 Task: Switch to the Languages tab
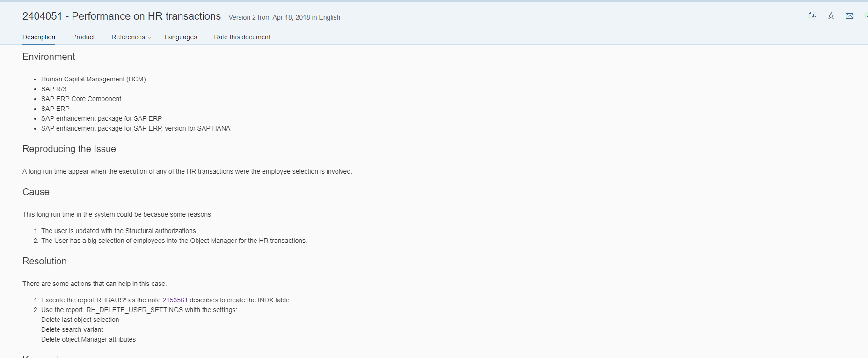(x=181, y=37)
